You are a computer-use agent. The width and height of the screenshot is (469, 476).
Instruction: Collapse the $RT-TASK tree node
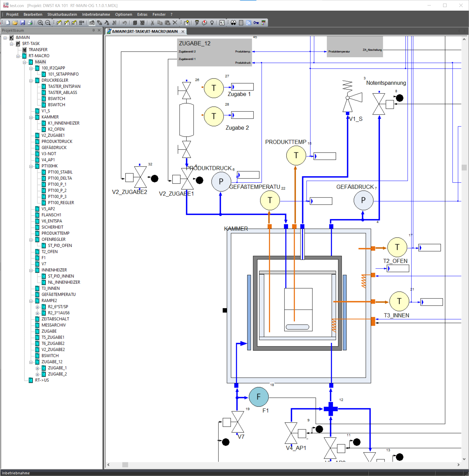[12, 44]
